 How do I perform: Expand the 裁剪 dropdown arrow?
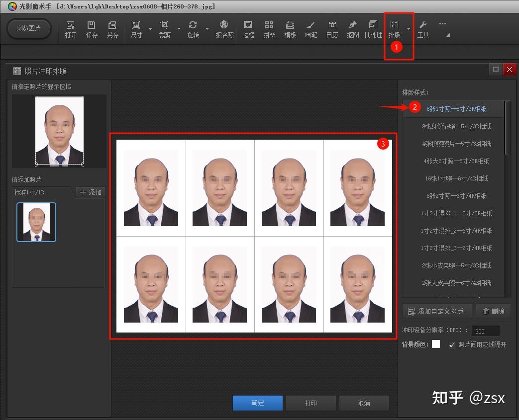[x=179, y=29]
